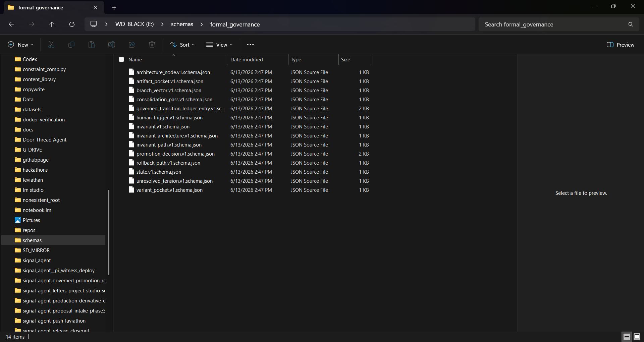
Task: Click the Share icon
Action: pos(132,45)
